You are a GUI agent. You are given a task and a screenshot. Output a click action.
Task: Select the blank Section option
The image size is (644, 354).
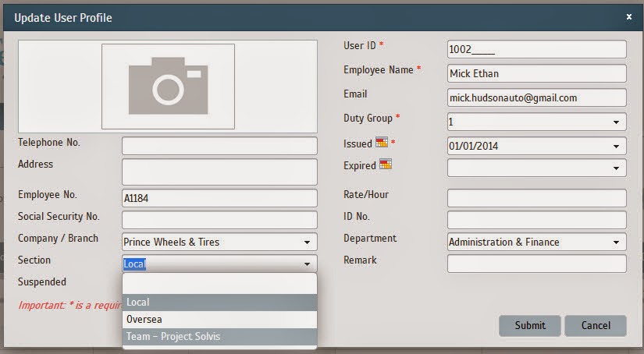click(219, 284)
